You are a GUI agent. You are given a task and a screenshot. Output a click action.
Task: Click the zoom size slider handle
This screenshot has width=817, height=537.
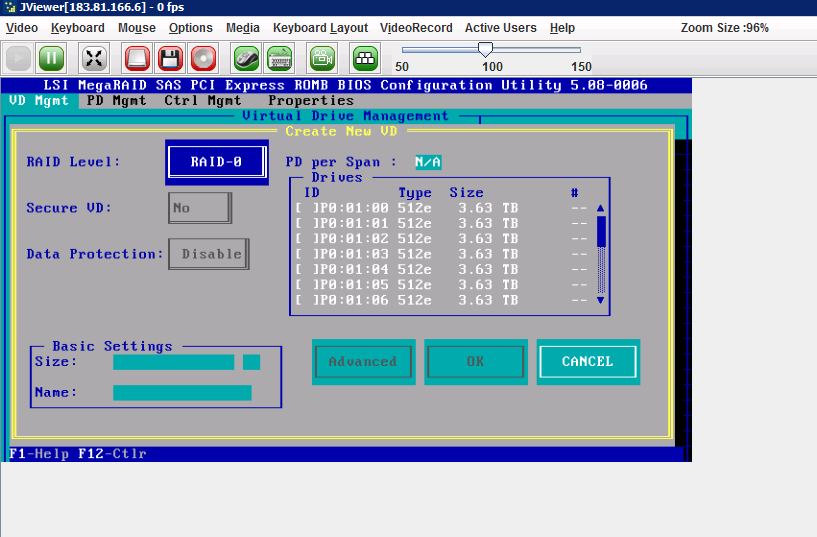[x=486, y=49]
